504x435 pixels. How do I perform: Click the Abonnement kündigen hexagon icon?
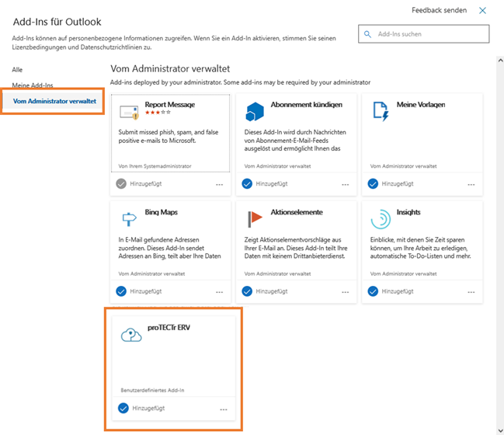(x=255, y=111)
